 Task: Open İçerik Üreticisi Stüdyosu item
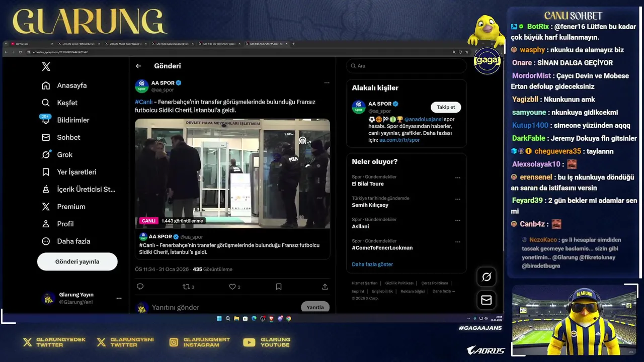[78, 190]
